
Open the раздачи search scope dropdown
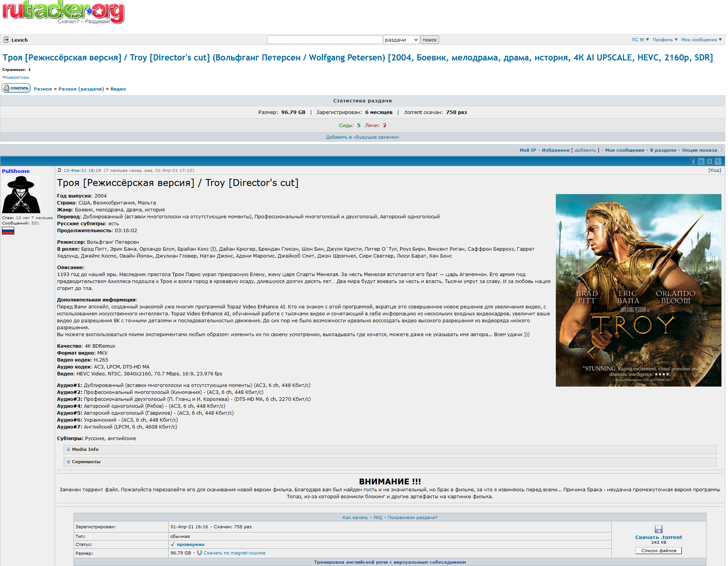[x=401, y=40]
